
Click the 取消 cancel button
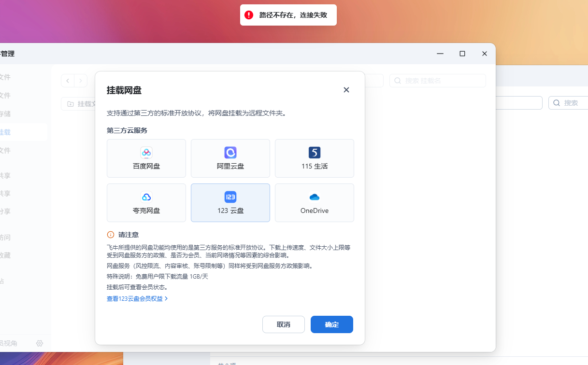point(284,324)
